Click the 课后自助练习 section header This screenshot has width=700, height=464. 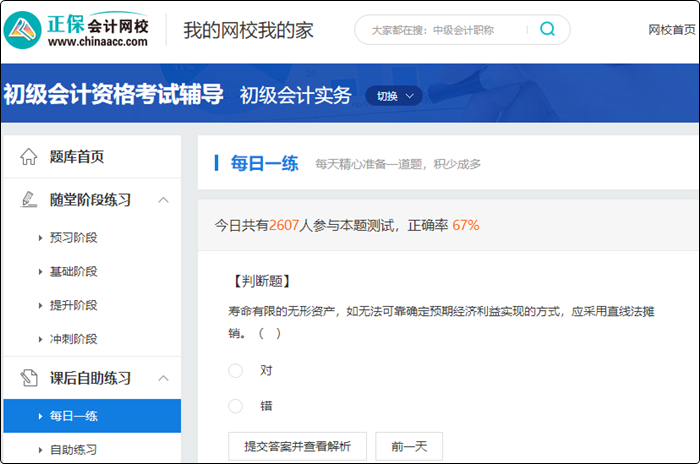(92, 378)
